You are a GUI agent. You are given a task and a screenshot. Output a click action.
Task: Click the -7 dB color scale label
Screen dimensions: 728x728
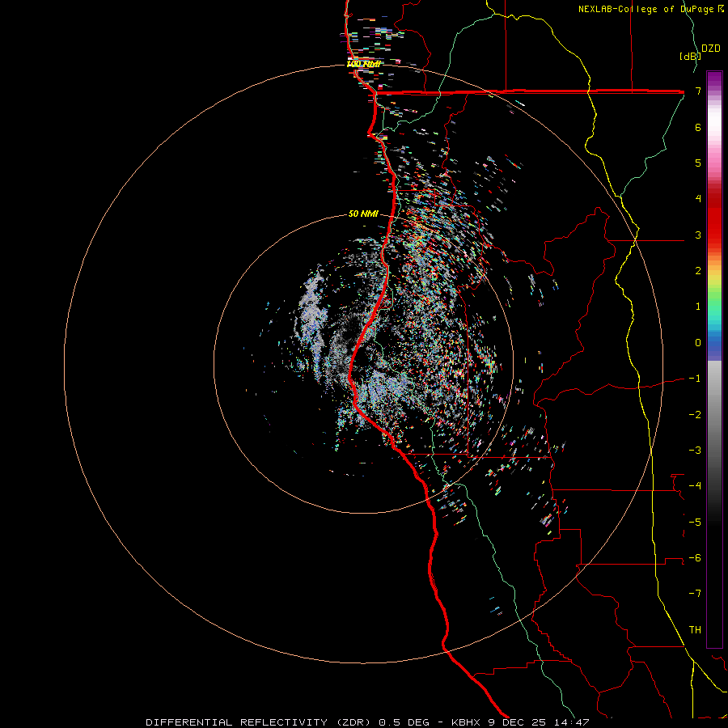695,594
